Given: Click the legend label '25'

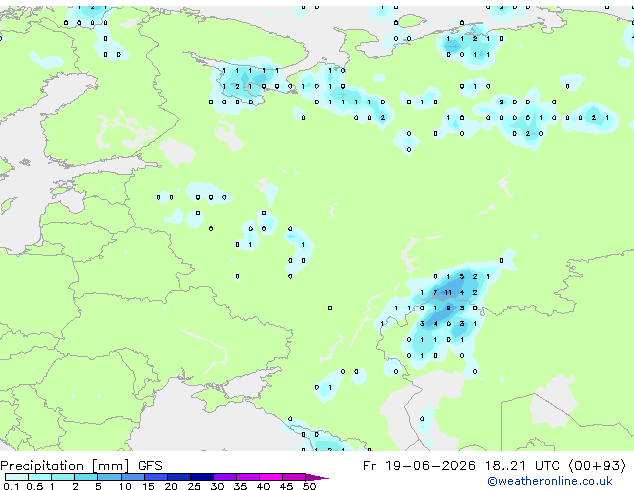Looking at the screenshot, I should tap(194, 486).
